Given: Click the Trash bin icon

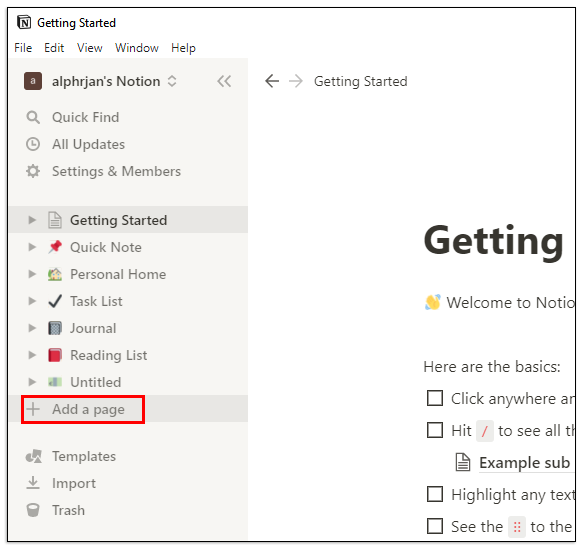Looking at the screenshot, I should click(33, 510).
